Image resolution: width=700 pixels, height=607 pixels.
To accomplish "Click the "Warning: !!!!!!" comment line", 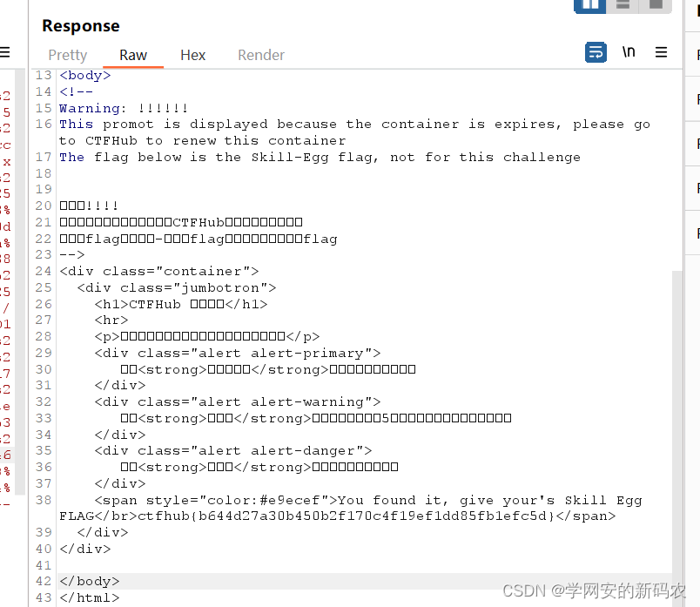I will click(x=124, y=108).
